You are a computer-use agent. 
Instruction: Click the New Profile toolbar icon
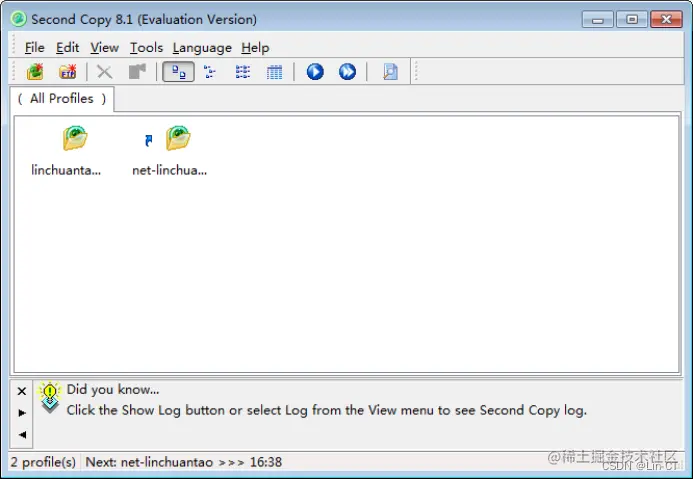35,72
